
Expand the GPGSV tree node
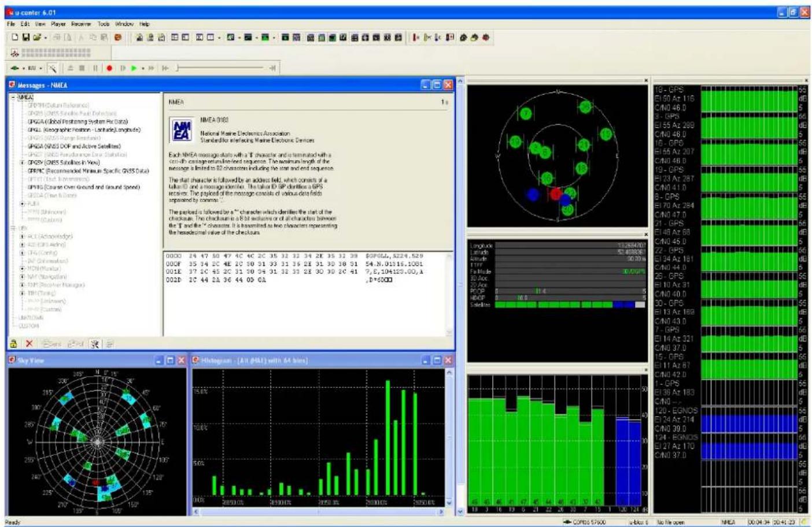point(23,163)
